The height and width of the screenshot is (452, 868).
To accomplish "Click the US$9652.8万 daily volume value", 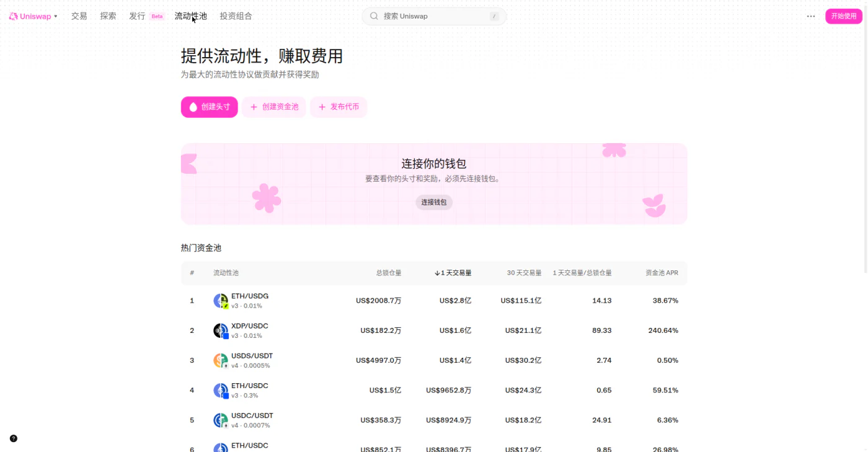I will click(x=449, y=390).
